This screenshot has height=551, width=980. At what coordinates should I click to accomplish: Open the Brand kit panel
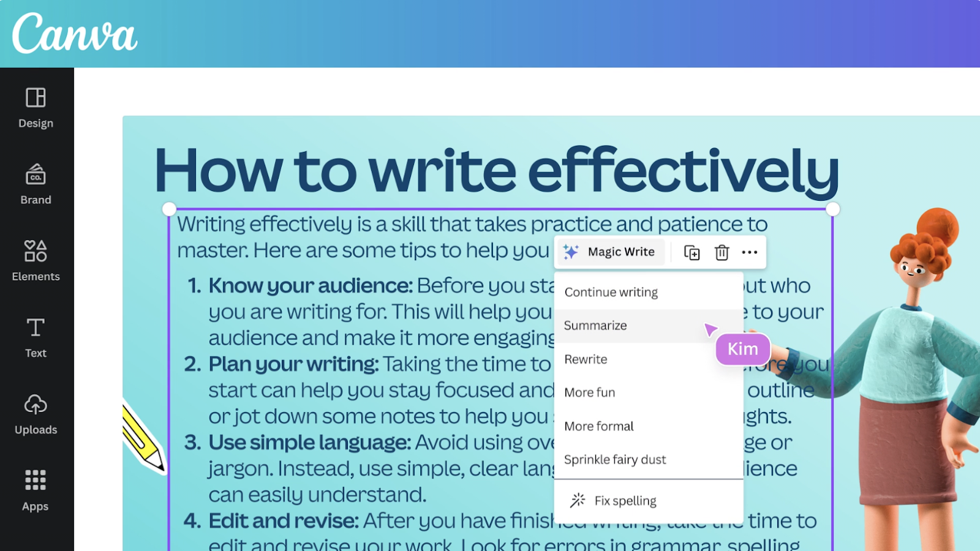point(36,184)
